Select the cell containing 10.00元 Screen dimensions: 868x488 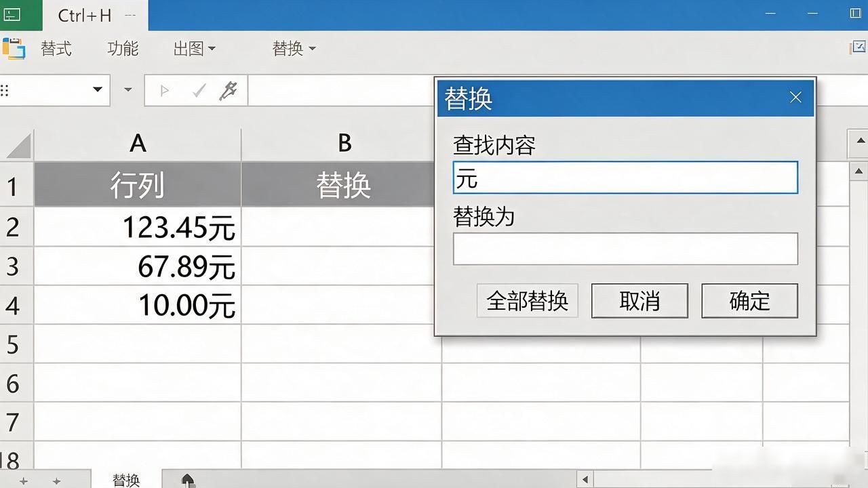[x=138, y=305]
